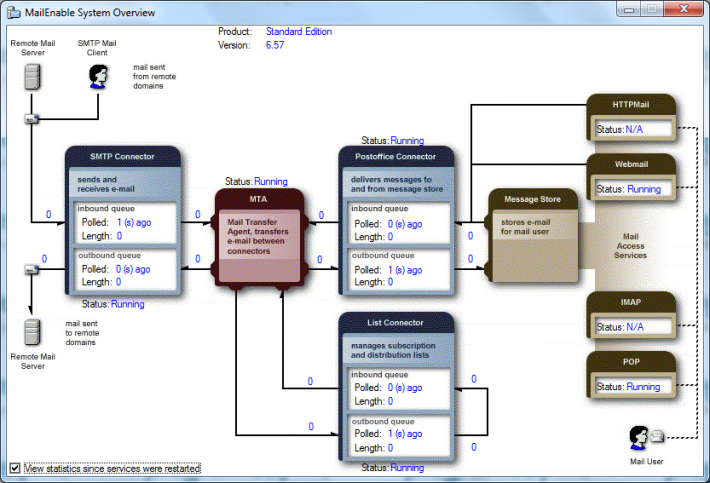The height and width of the screenshot is (483, 710).
Task: Click 'mail sent to remote domains' label
Action: pos(82,333)
